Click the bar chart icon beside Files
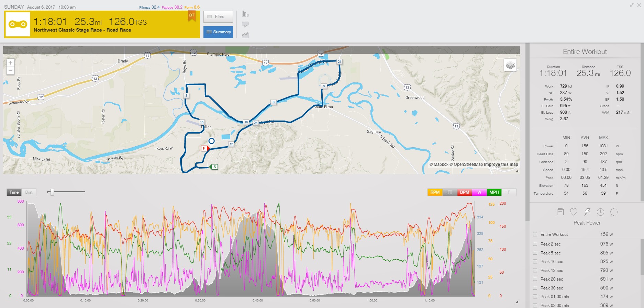The image size is (644, 308). click(x=245, y=14)
